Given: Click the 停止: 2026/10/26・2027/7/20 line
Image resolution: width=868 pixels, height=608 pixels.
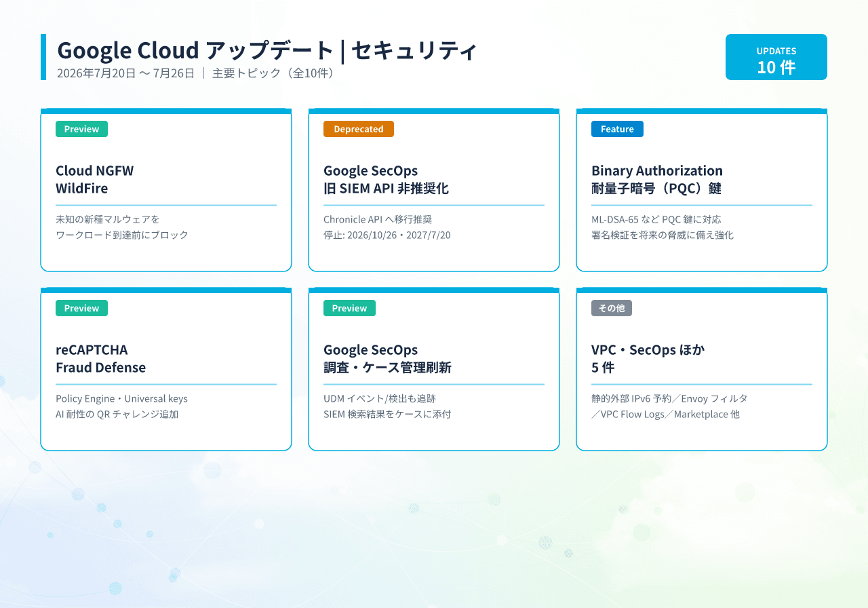Looking at the screenshot, I should pos(387,235).
